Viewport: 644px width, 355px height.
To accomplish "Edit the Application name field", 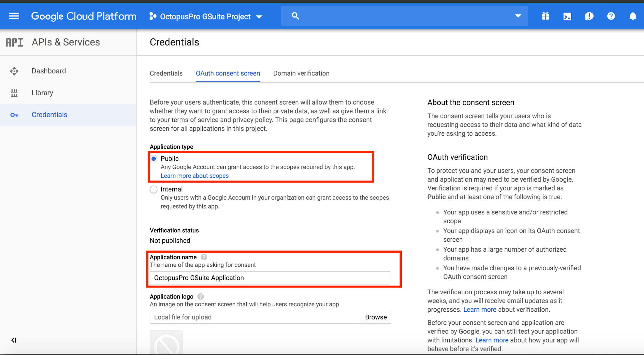I will click(270, 278).
